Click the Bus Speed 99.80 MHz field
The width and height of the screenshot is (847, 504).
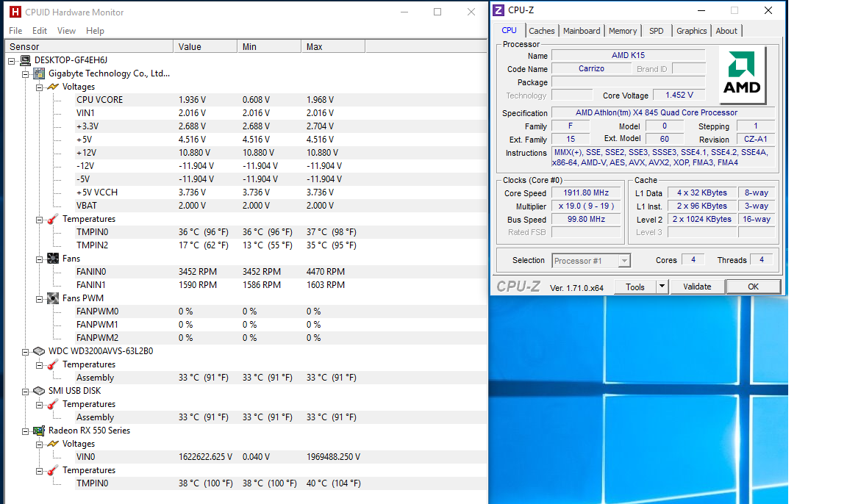pos(586,219)
